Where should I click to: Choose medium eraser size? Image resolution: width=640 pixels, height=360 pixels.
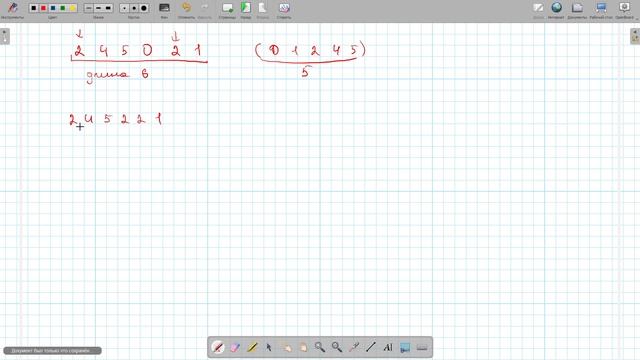(134, 8)
